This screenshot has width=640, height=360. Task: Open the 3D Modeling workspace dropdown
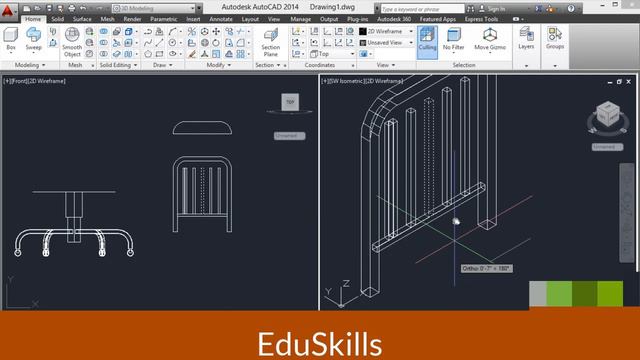coord(154,8)
